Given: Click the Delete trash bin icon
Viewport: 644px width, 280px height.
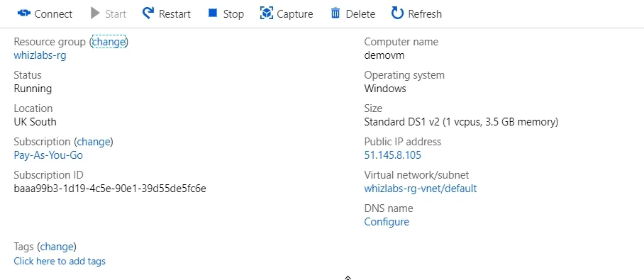Looking at the screenshot, I should click(x=335, y=13).
